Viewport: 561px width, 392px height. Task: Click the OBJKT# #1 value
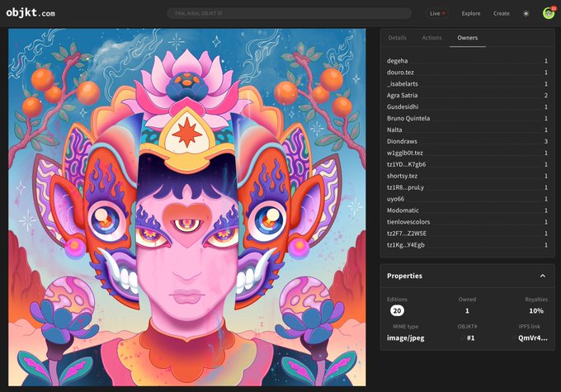coord(470,338)
